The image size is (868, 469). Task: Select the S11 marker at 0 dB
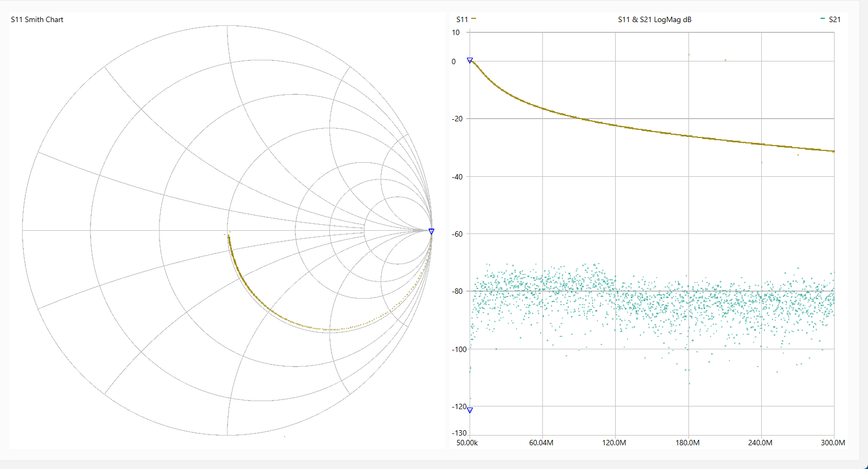tap(470, 61)
